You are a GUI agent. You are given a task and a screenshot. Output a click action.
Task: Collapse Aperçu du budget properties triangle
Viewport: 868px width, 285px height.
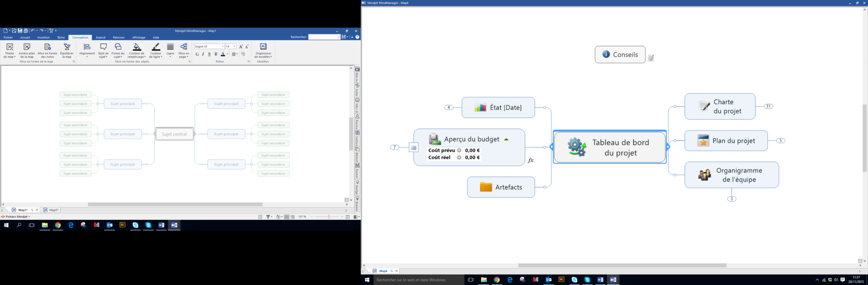506,139
